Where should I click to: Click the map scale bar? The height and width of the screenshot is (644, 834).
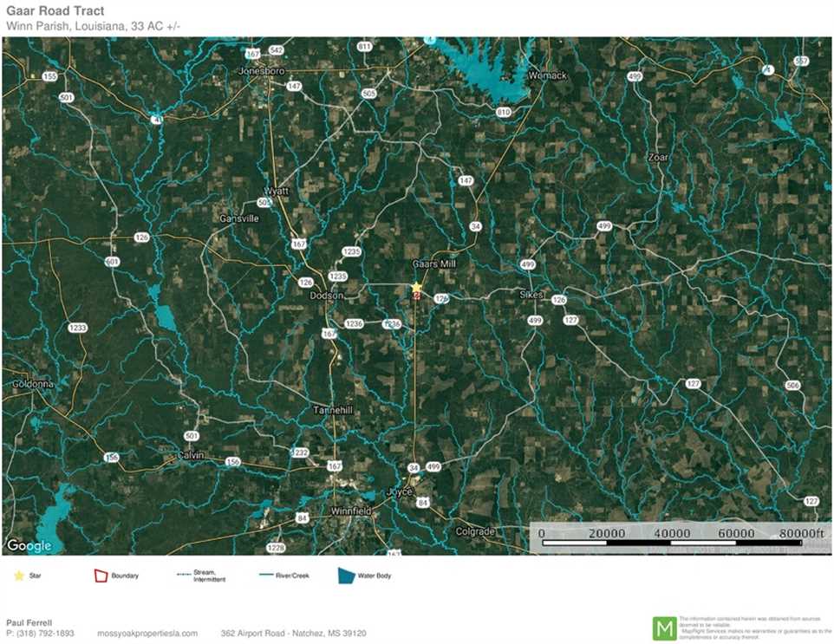[x=672, y=543]
